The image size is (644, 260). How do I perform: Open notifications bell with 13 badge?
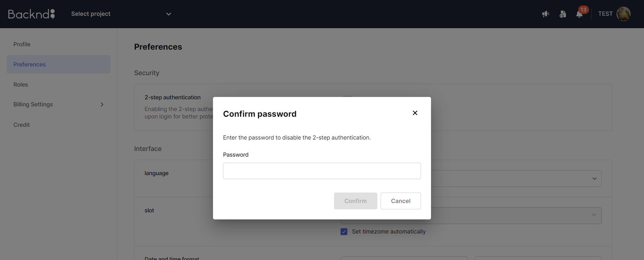580,14
